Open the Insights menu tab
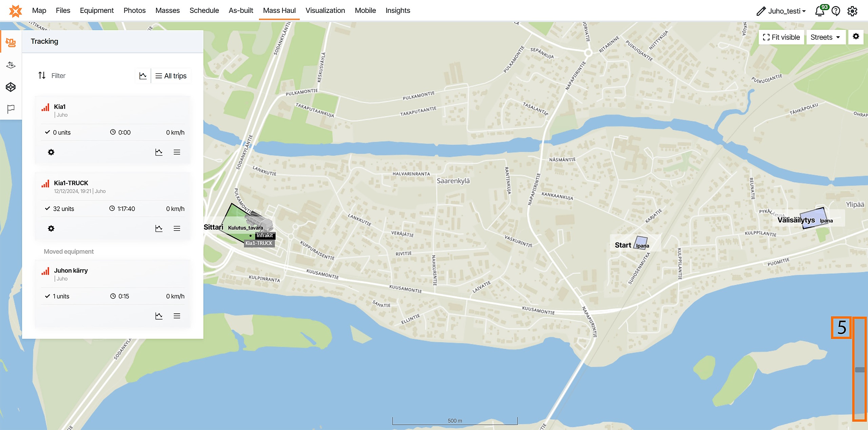868x430 pixels. 397,11
